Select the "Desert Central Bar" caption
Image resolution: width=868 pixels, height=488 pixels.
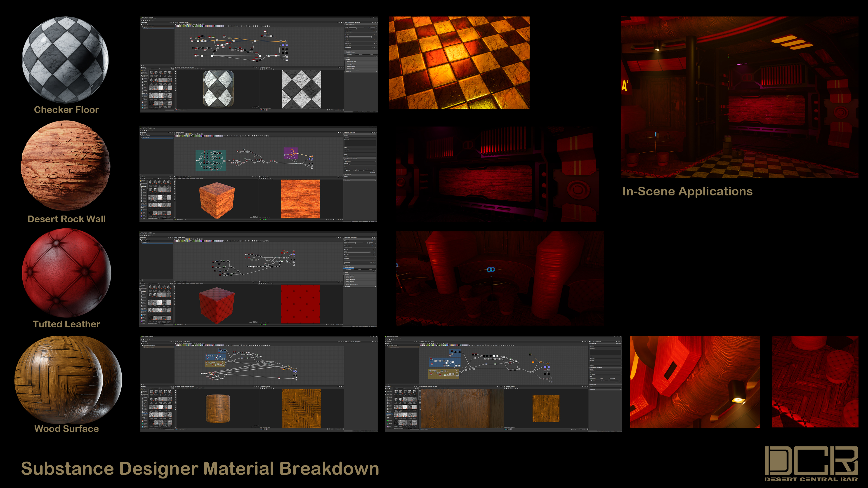pos(811,479)
